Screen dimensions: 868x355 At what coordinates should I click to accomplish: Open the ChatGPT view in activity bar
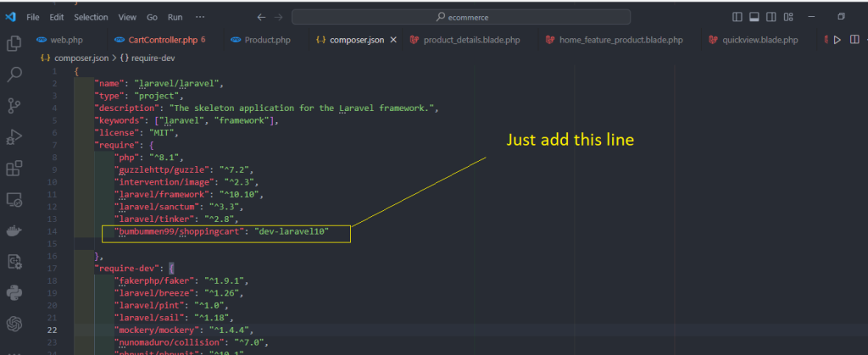(14, 323)
